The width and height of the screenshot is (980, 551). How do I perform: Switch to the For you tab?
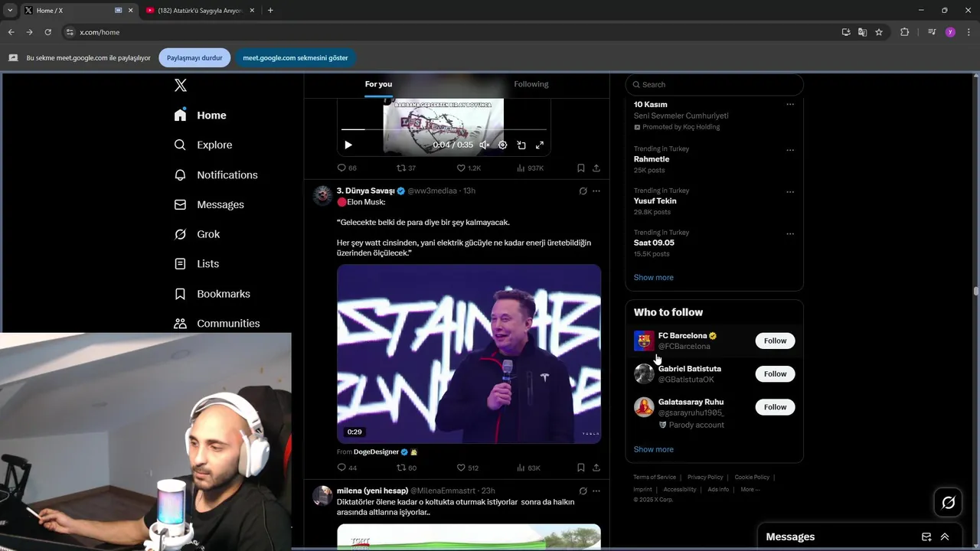pyautogui.click(x=378, y=84)
